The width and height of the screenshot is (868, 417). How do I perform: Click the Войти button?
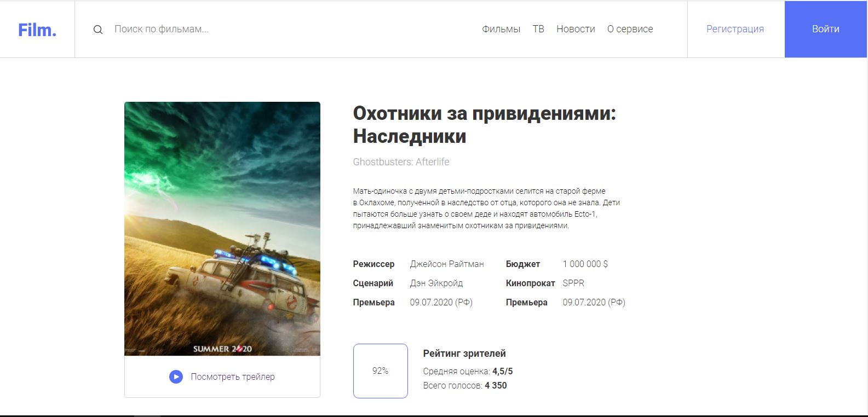825,29
